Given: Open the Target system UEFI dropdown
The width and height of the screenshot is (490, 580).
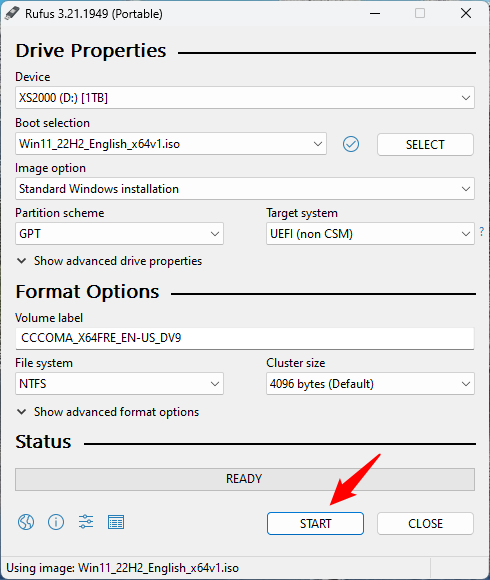Looking at the screenshot, I should tap(370, 234).
